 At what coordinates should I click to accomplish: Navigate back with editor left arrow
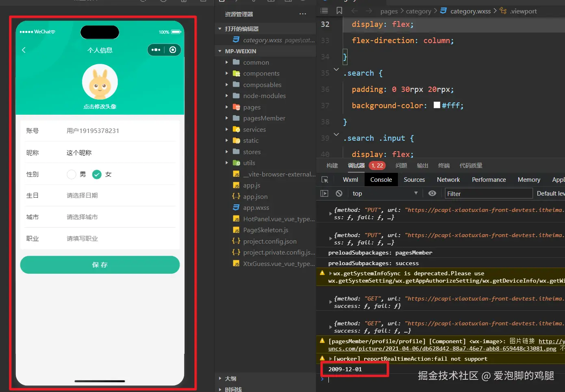click(x=354, y=11)
